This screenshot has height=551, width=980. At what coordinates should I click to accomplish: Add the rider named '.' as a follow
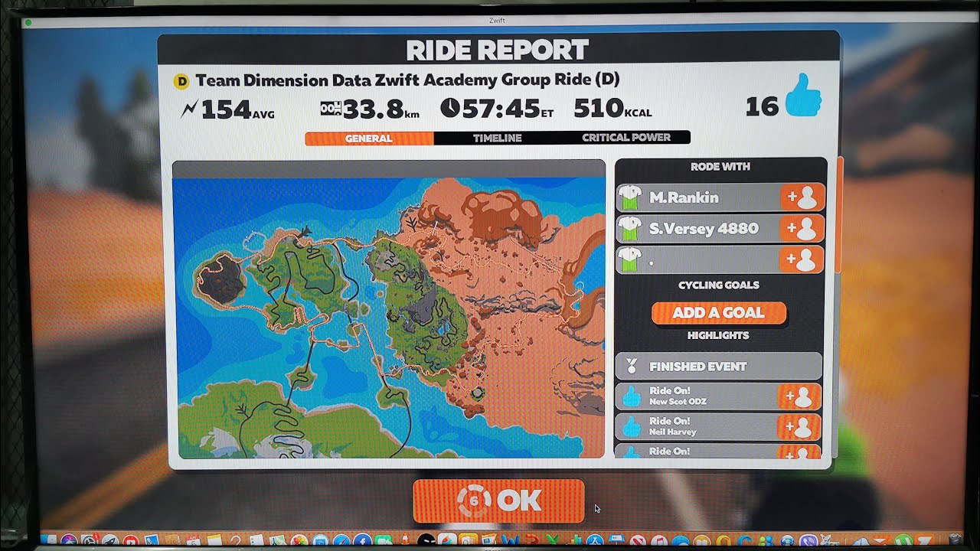click(802, 260)
